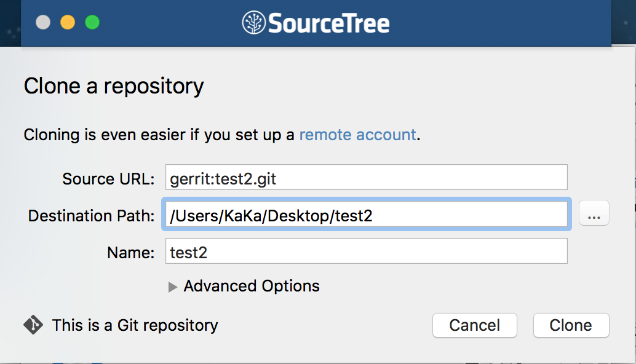Screen dimensions: 636x364
Task: Click the 'Clone a repository' heading
Action: click(x=114, y=86)
